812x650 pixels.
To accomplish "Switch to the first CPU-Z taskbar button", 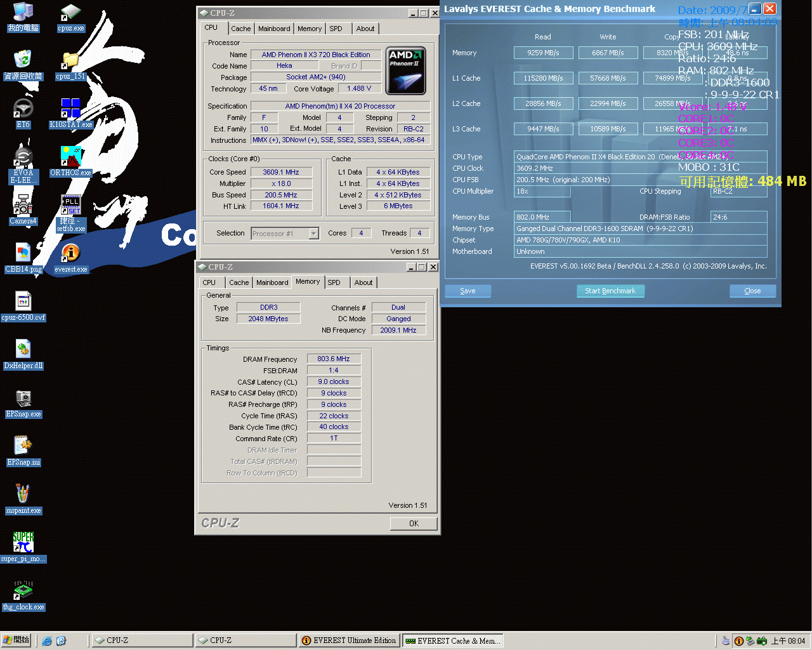I will coord(143,640).
